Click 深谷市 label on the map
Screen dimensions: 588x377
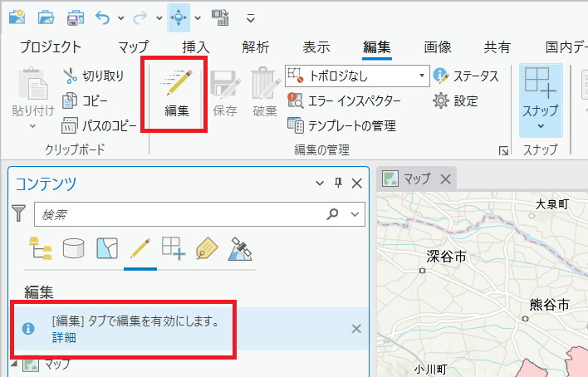(446, 257)
